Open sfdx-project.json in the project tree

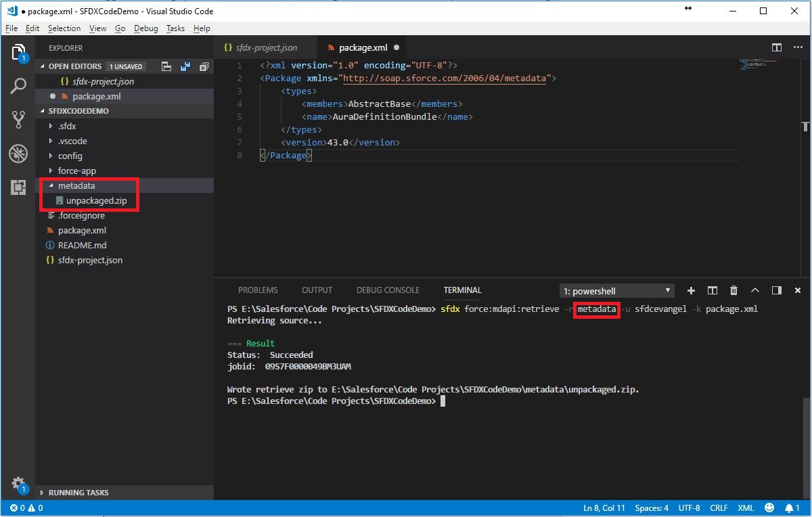pyautogui.click(x=125, y=260)
